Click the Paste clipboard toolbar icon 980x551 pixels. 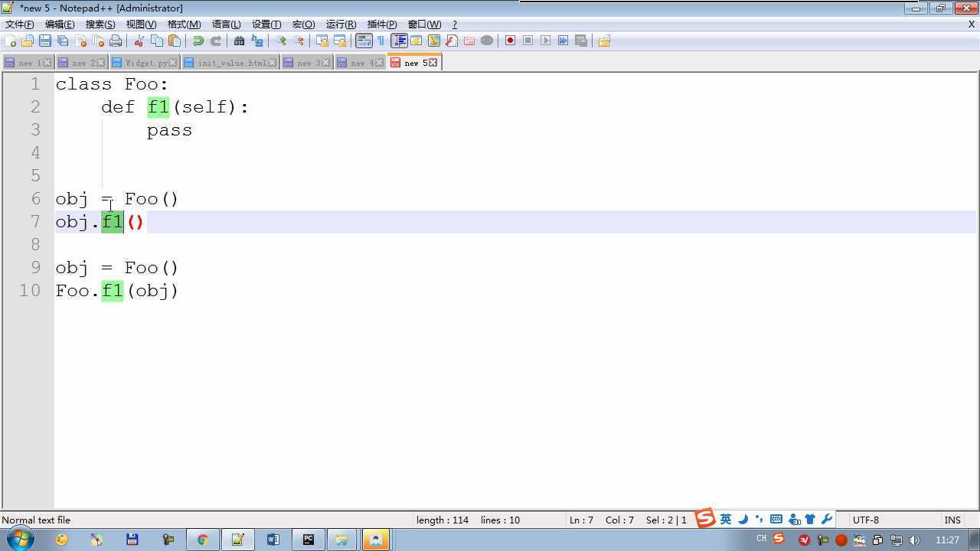click(x=175, y=41)
